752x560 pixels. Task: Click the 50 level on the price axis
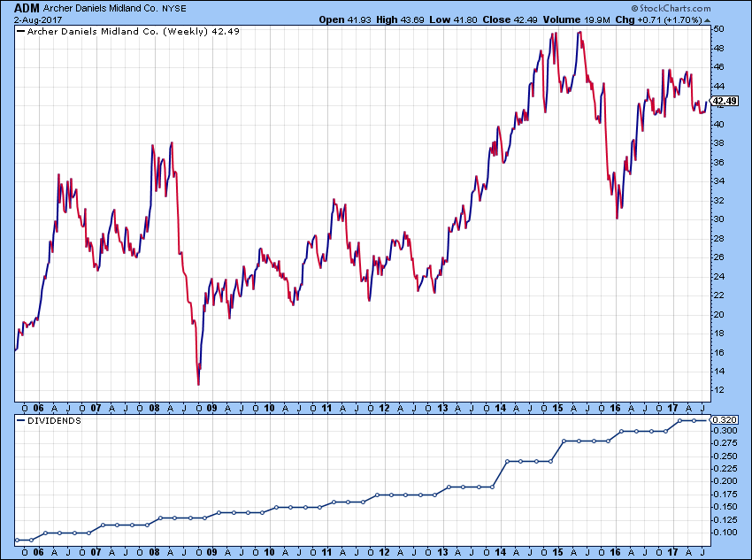[718, 29]
